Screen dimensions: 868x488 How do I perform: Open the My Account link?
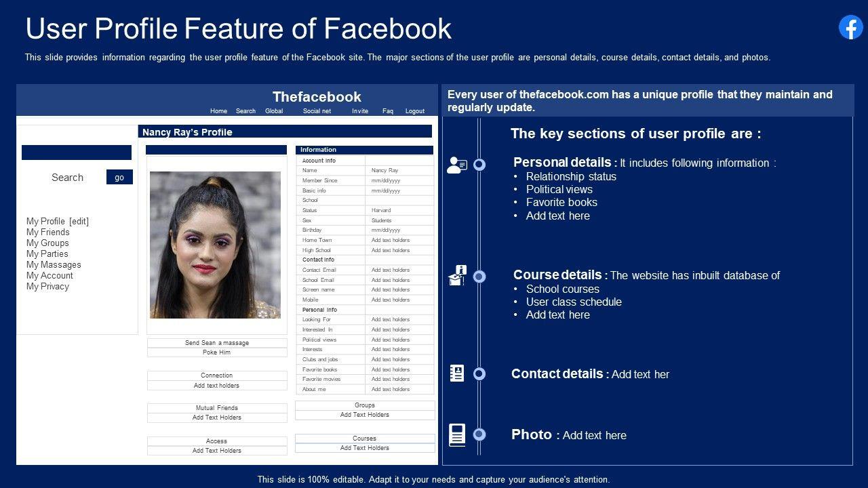50,275
